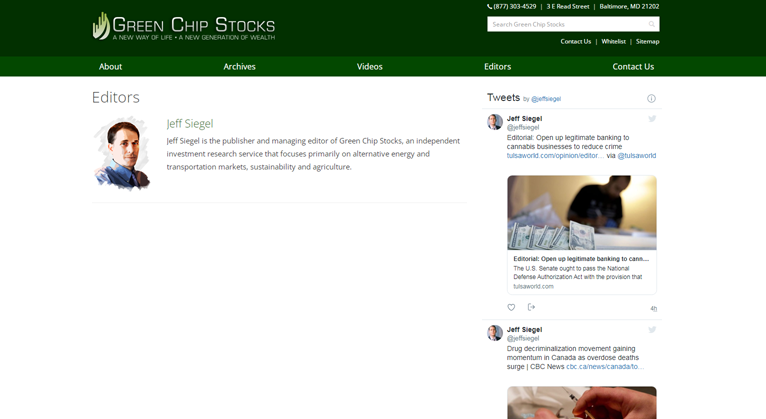Click the Editors page heading
The image size is (766, 419).
tap(116, 97)
